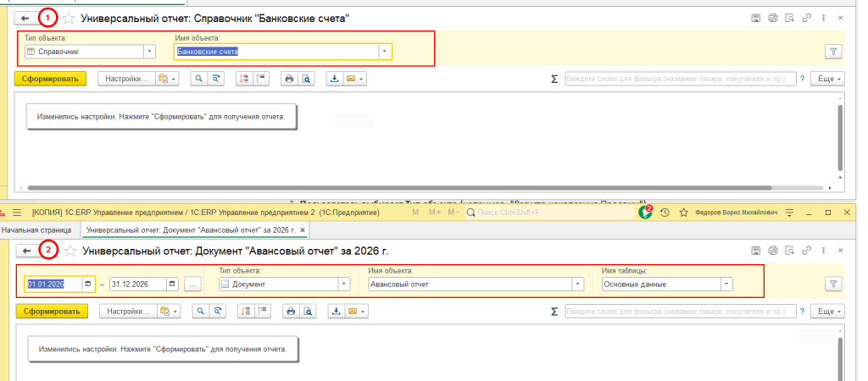
Task: Click the notifications icon with the red badge 2
Action: (x=647, y=212)
